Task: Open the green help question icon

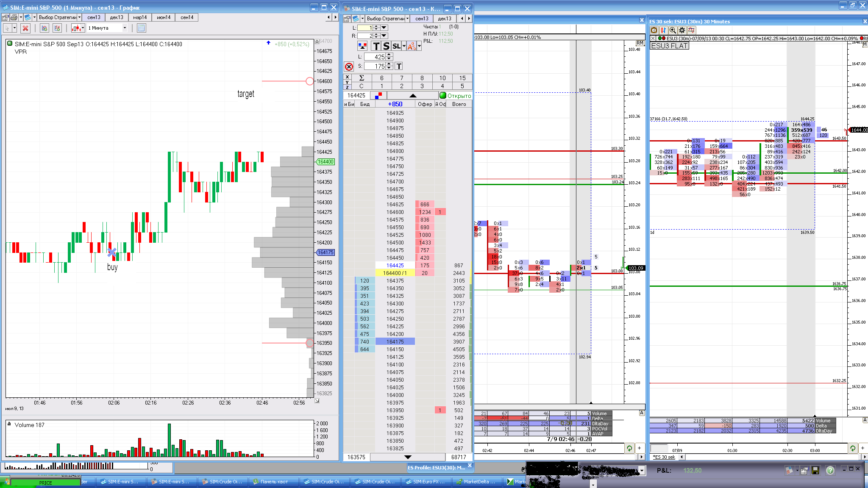Action: tap(830, 470)
